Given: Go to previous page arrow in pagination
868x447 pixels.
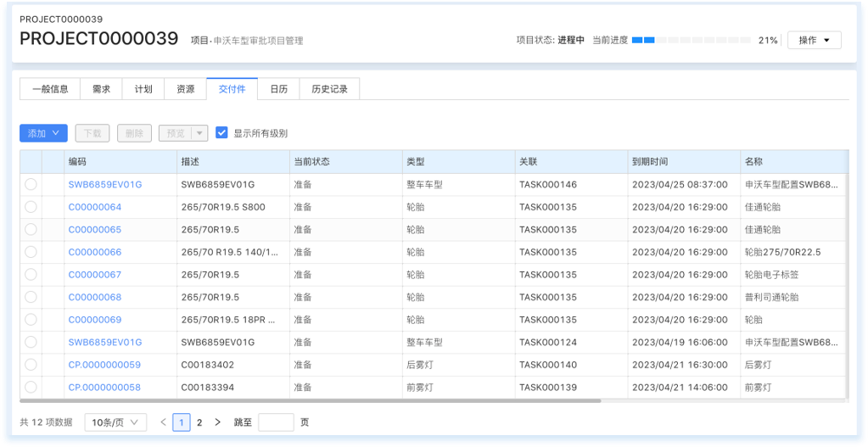Looking at the screenshot, I should (x=163, y=422).
